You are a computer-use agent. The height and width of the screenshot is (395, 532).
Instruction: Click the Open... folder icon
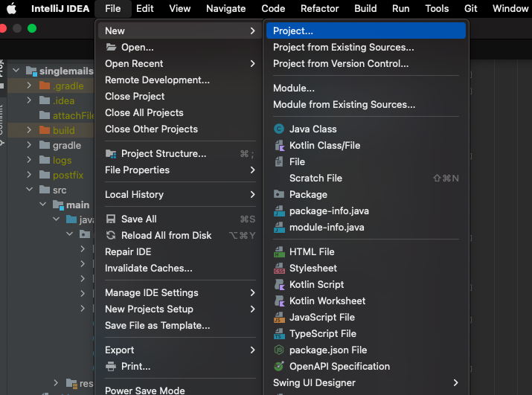111,47
